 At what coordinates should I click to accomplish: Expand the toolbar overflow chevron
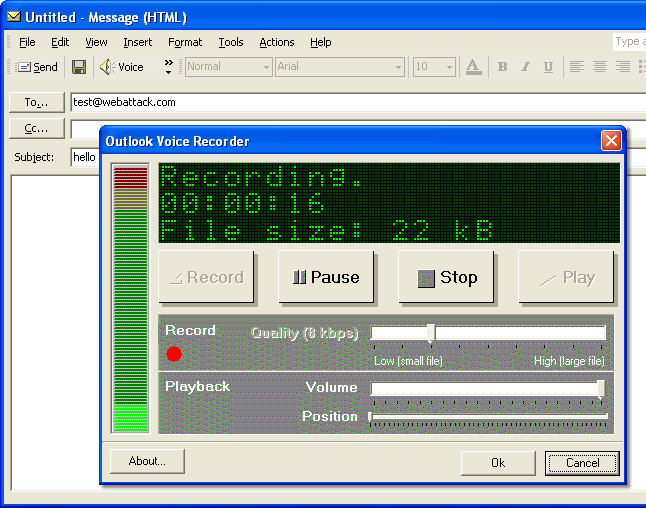point(169,66)
